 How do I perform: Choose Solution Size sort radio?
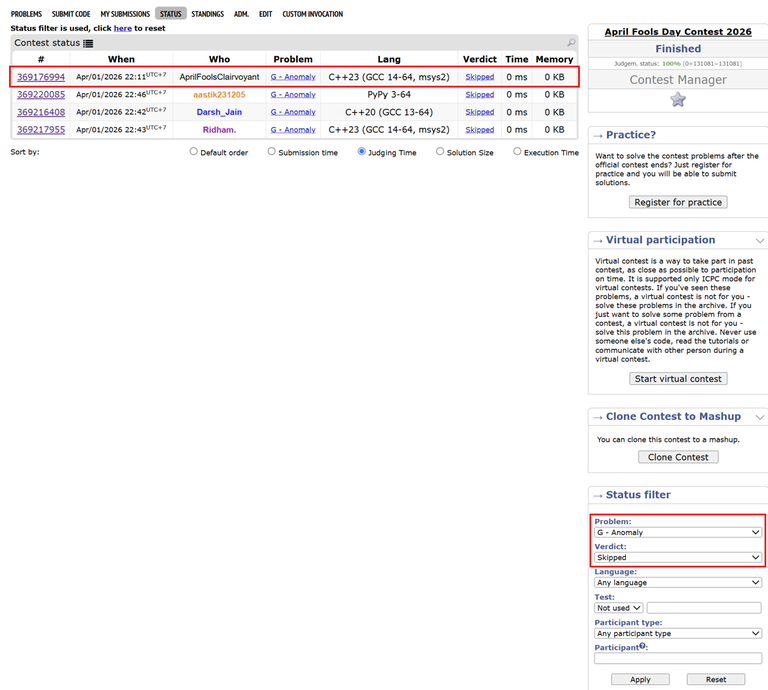(440, 152)
